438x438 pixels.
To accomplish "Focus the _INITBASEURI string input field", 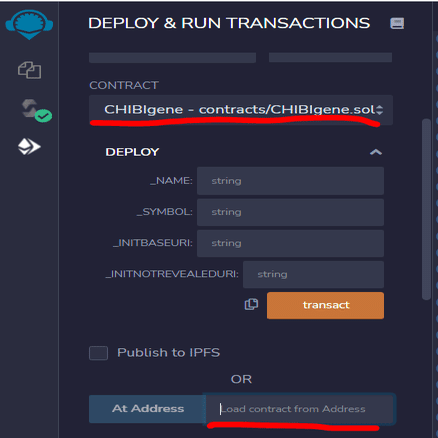I will pyautogui.click(x=290, y=243).
